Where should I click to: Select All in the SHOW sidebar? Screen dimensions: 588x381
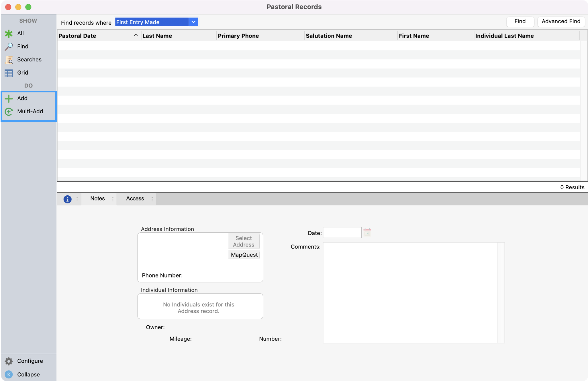(x=20, y=33)
